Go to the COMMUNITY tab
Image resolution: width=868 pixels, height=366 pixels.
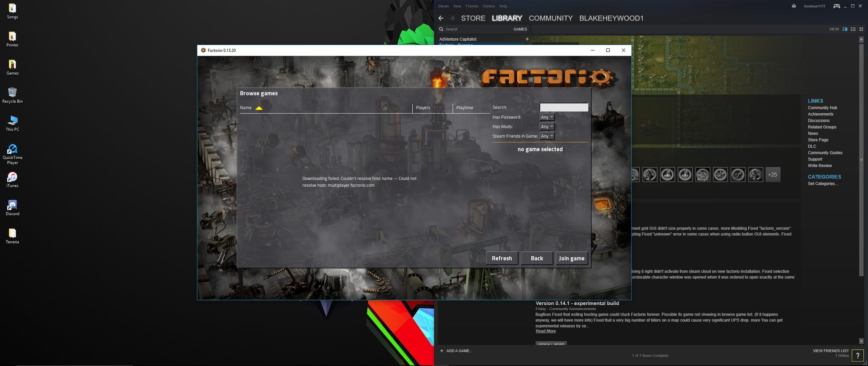click(551, 18)
